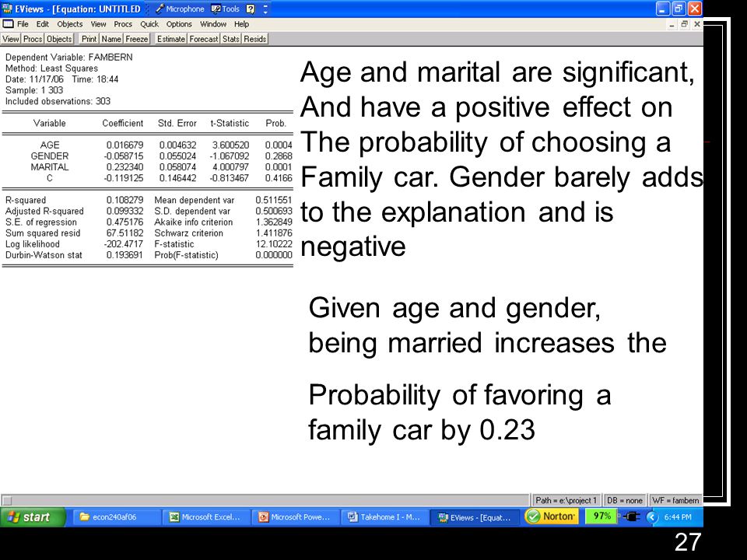Viewport: 747px width, 560px height.
Task: Open the Help menu
Action: [241, 24]
